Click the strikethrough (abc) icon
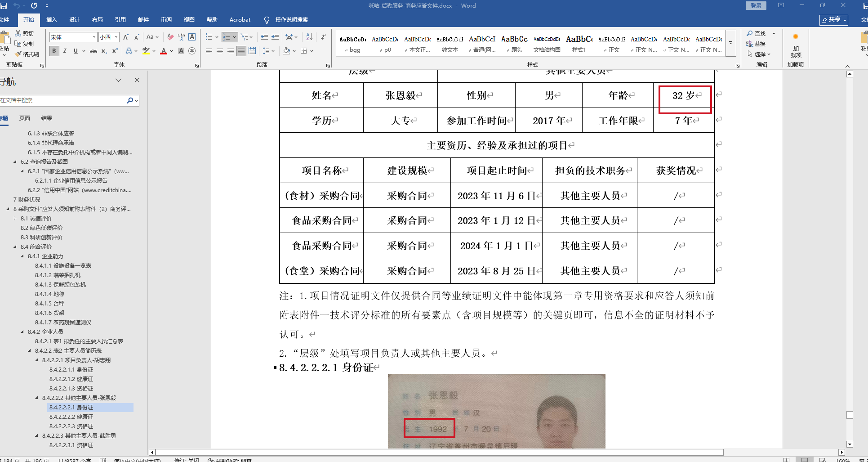This screenshot has width=868, height=462. 93,51
